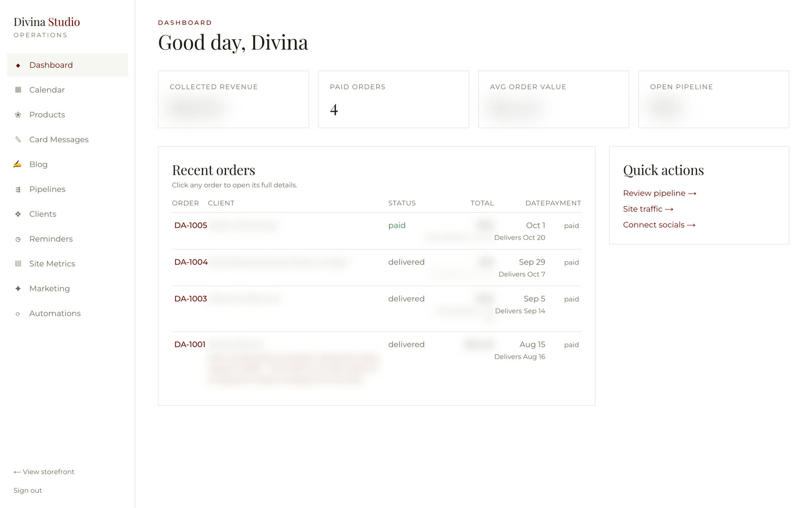The width and height of the screenshot is (812, 508).
Task: Click "Delivers Oct 20" text
Action: pos(520,238)
